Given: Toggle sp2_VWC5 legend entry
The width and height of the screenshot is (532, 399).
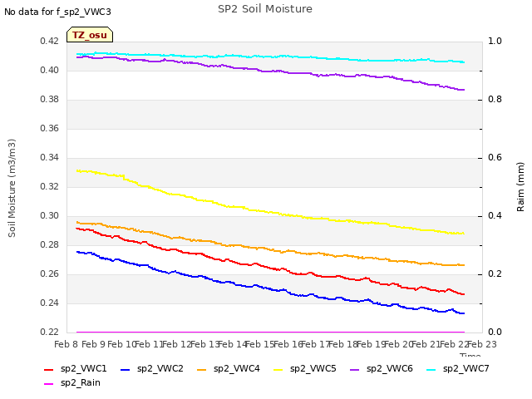Looking at the screenshot, I should tap(305, 368).
